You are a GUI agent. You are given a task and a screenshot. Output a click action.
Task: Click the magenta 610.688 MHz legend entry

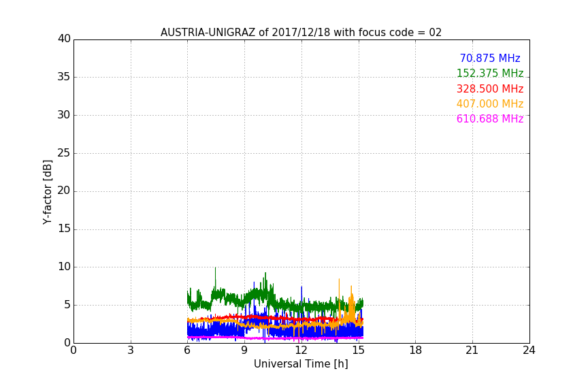490,118
